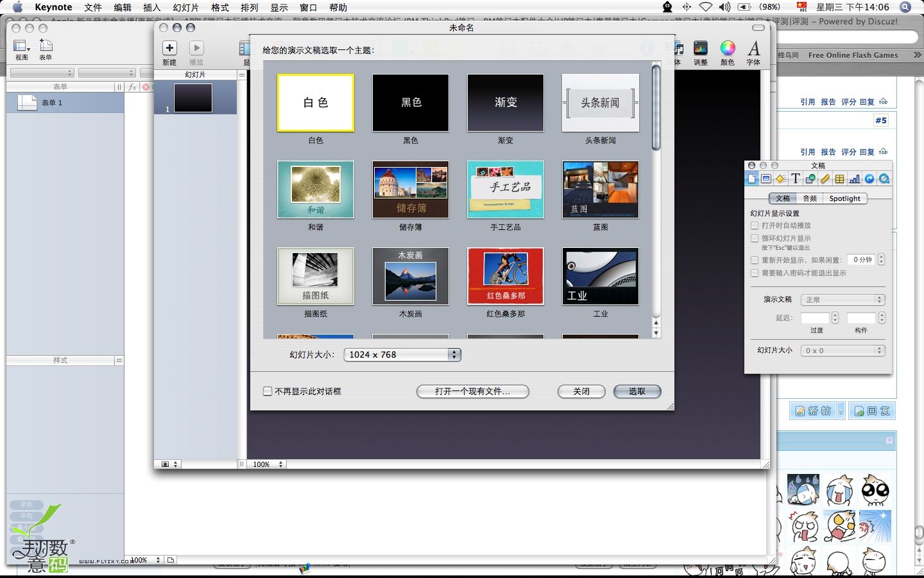The width and height of the screenshot is (924, 578).
Task: Select Table inspector grid icon
Action: point(840,179)
